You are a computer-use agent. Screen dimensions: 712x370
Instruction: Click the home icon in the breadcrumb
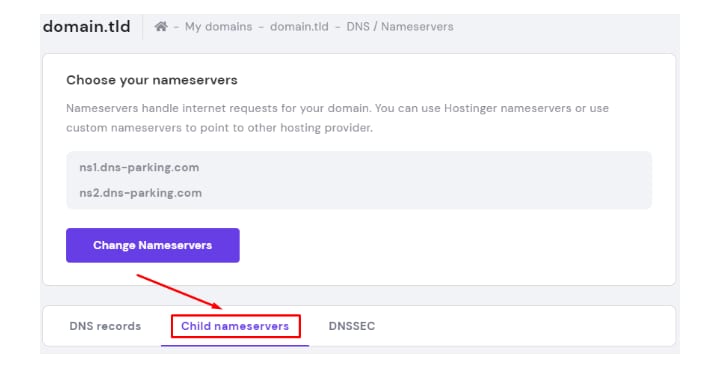(x=161, y=26)
